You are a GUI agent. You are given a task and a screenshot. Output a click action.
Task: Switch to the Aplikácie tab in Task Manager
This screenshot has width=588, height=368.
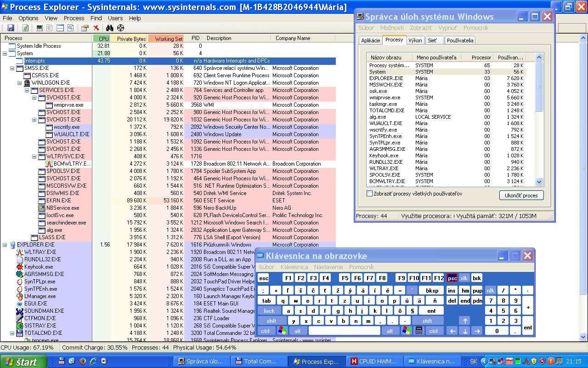371,40
